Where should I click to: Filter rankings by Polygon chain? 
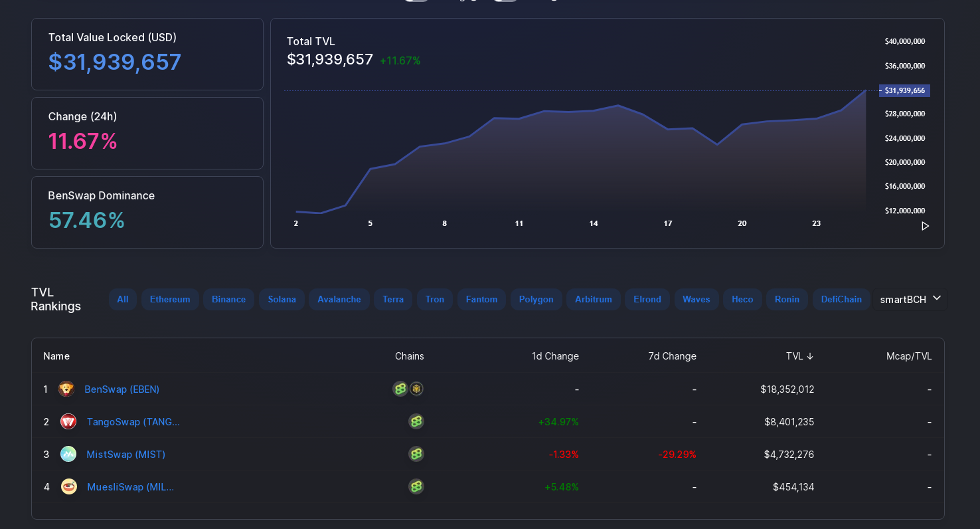(536, 299)
